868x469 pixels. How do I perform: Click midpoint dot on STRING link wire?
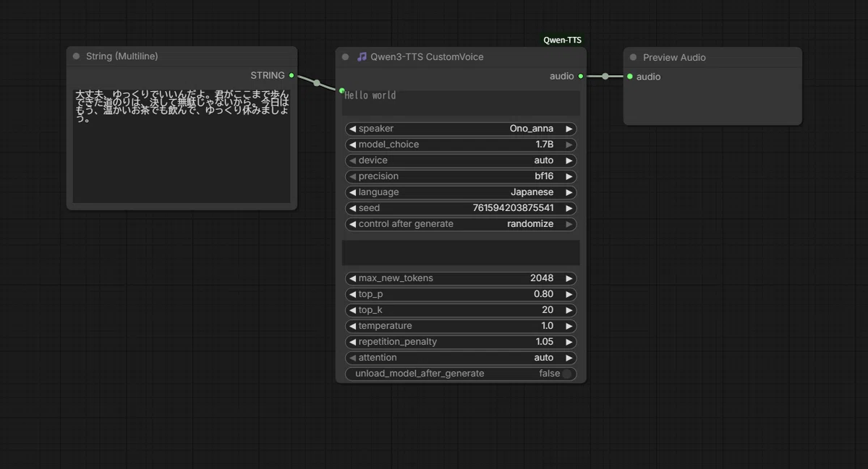(317, 83)
